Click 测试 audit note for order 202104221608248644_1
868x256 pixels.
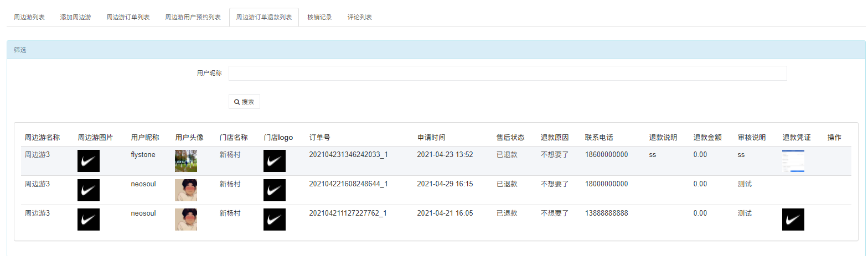(745, 184)
